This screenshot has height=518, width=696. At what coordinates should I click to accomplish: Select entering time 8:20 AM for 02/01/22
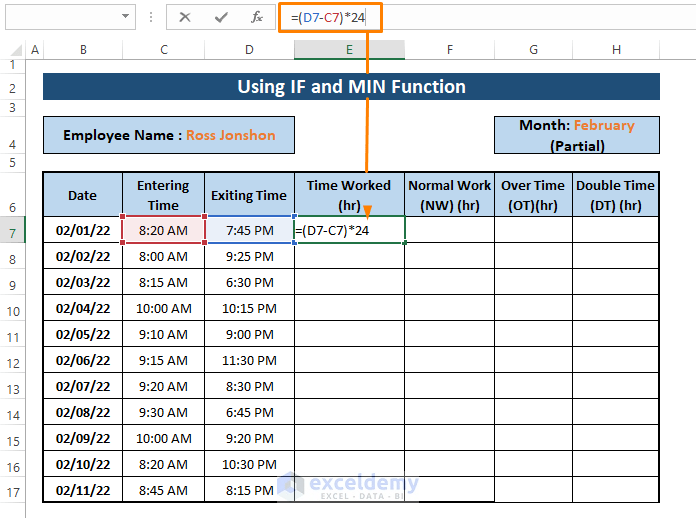[163, 230]
